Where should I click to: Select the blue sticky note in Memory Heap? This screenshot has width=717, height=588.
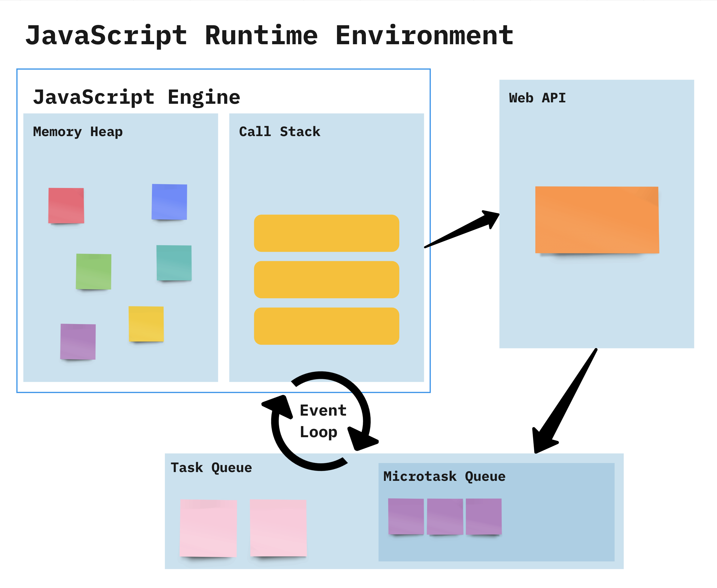click(x=169, y=202)
